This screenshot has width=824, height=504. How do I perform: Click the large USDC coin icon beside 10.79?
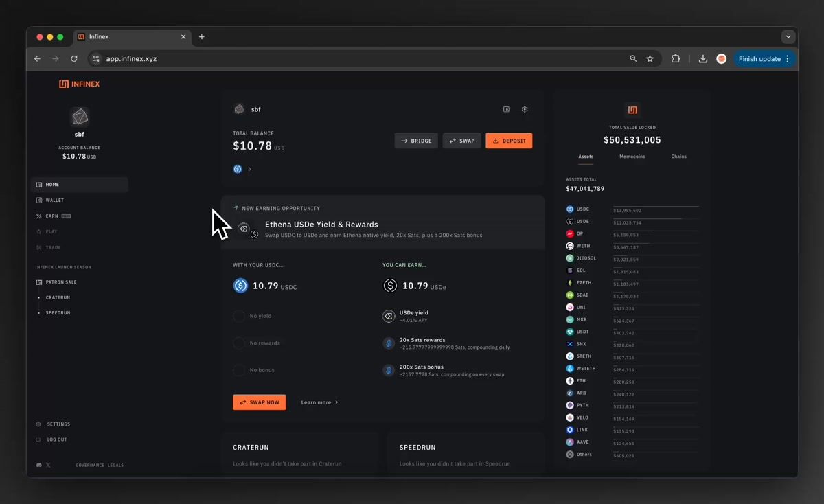tap(240, 286)
